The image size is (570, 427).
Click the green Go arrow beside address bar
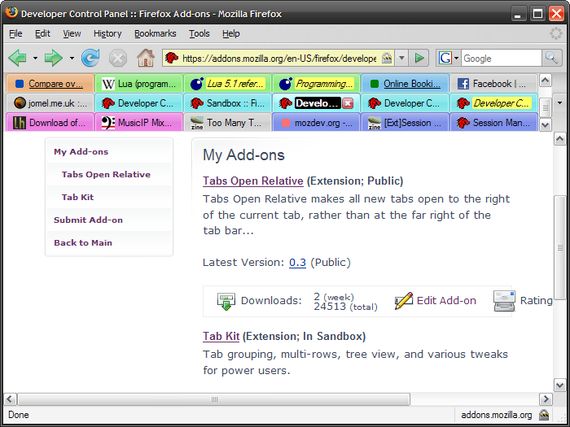tap(419, 58)
